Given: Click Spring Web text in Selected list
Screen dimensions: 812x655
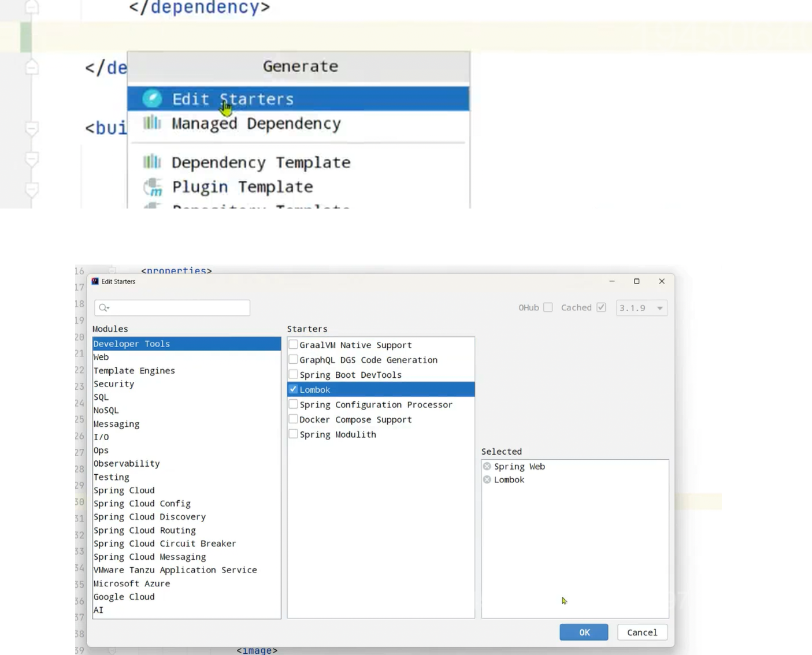Looking at the screenshot, I should coord(520,466).
